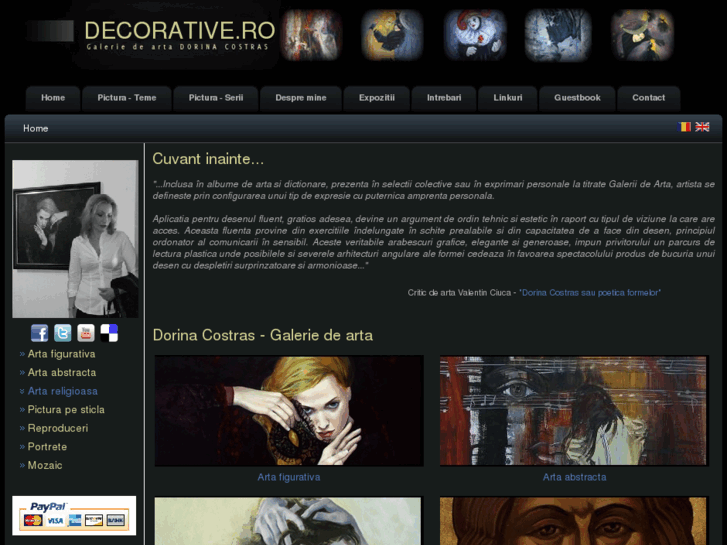Open the Expozitii menu item
The image size is (727, 545).
376,98
